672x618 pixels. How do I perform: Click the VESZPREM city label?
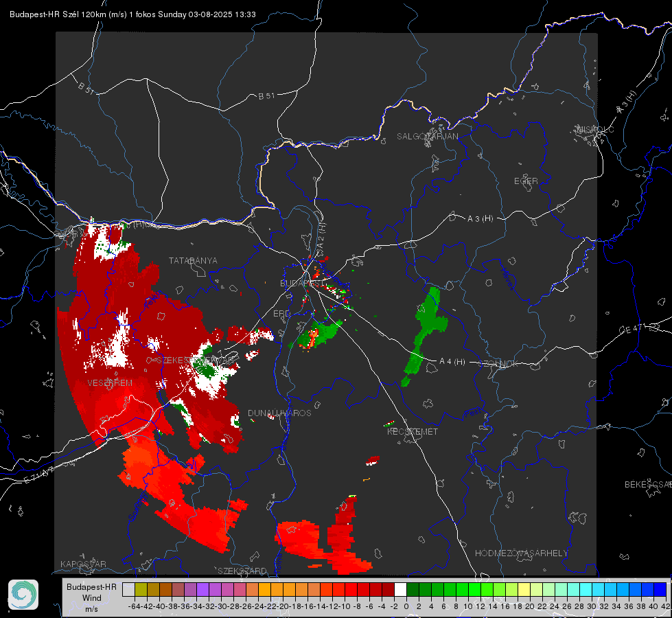click(110, 383)
